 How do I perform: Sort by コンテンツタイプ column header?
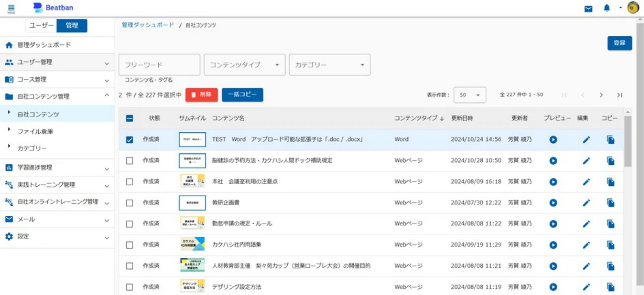419,118
